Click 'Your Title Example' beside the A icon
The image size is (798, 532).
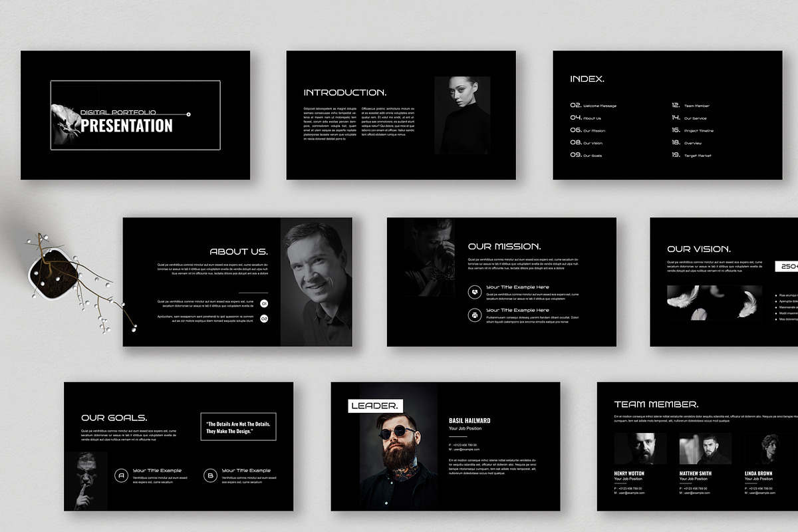157,471
